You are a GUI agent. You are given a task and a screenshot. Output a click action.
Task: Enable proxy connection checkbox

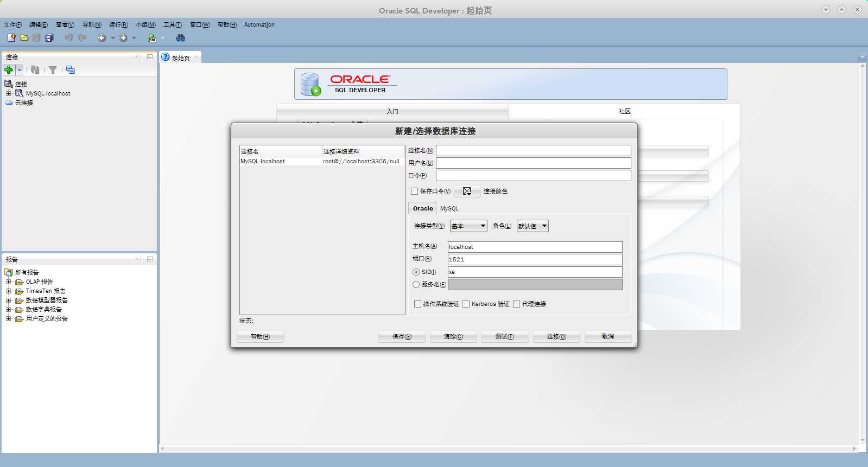516,304
